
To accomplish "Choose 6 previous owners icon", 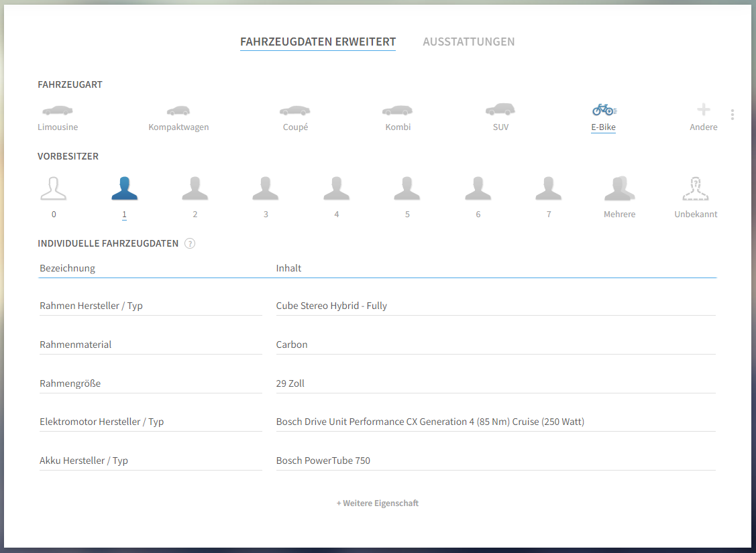I will coord(478,188).
